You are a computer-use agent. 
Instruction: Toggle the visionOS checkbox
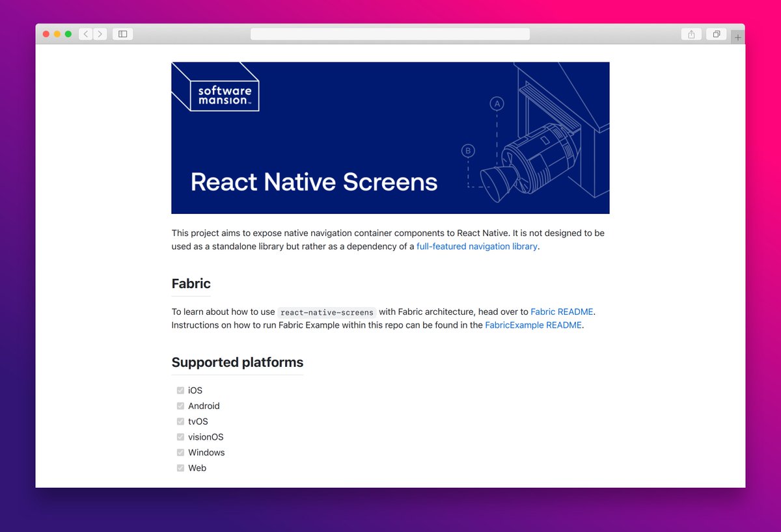click(180, 437)
